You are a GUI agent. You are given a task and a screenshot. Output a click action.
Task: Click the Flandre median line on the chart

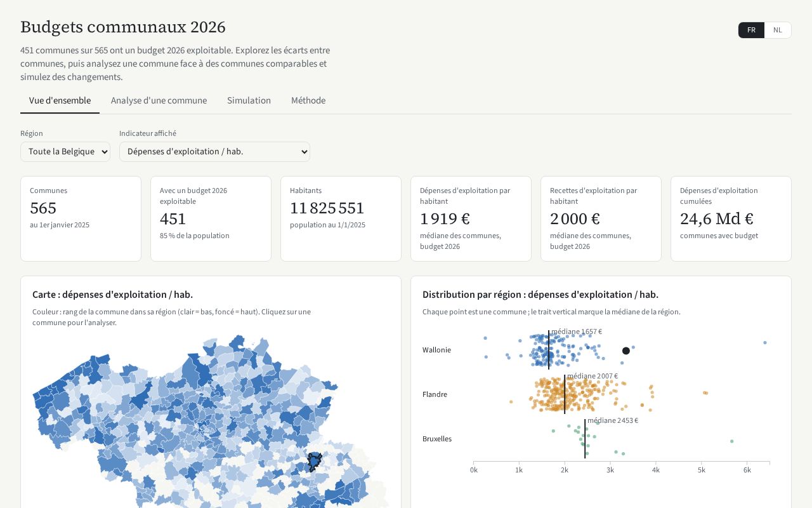click(565, 394)
